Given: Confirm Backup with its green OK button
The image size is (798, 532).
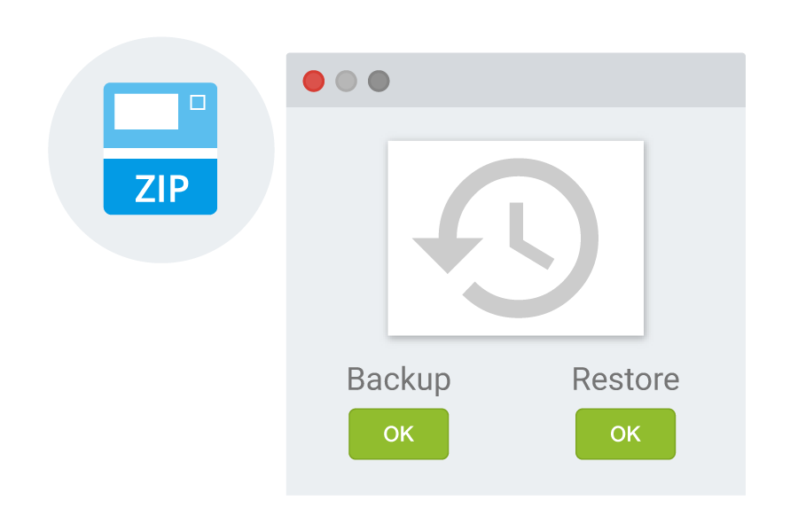Looking at the screenshot, I should coord(398,434).
